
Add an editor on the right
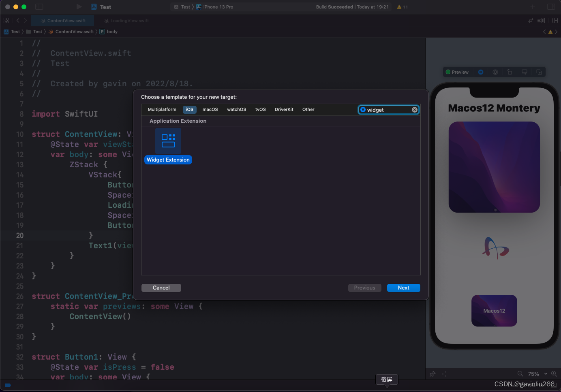[555, 21]
